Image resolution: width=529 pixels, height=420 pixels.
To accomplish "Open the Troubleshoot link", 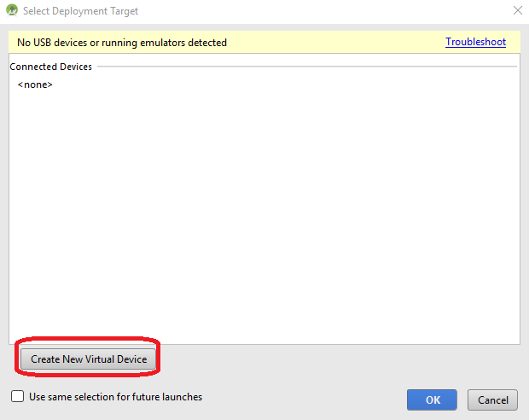I will tap(475, 42).
